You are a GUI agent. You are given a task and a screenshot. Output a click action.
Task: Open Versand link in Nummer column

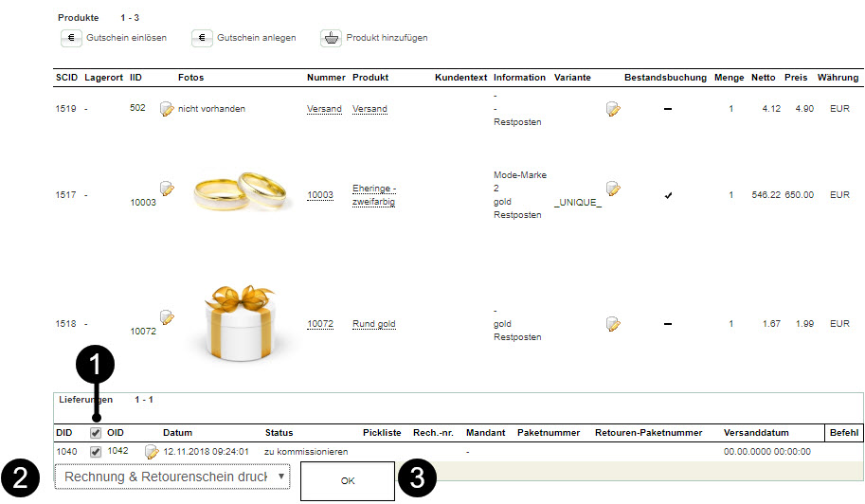click(324, 109)
